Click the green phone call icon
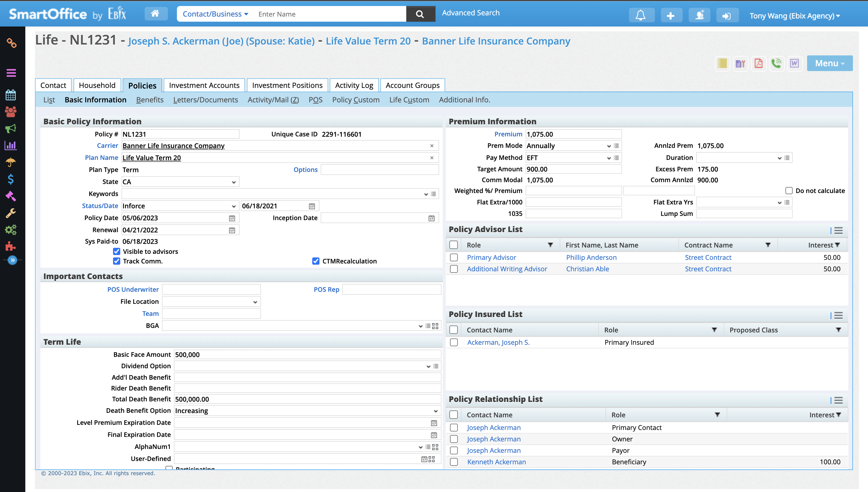This screenshot has width=868, height=492. tap(777, 63)
